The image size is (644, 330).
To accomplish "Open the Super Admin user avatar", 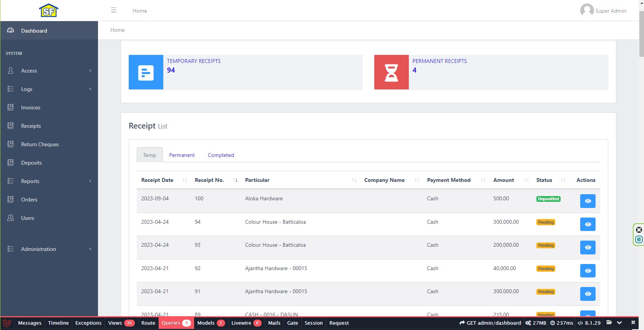I will (x=587, y=10).
